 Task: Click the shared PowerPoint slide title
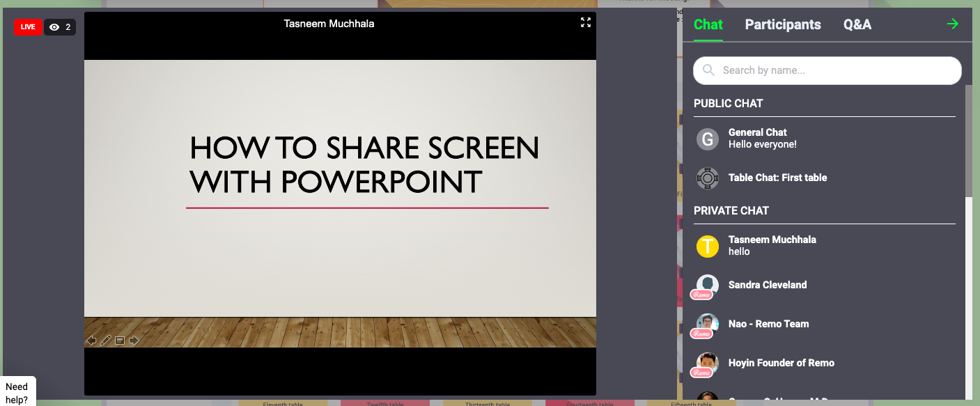(x=364, y=164)
